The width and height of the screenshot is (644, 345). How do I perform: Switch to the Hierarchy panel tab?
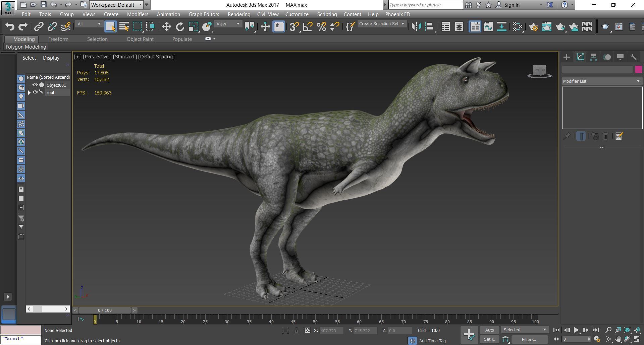(593, 57)
